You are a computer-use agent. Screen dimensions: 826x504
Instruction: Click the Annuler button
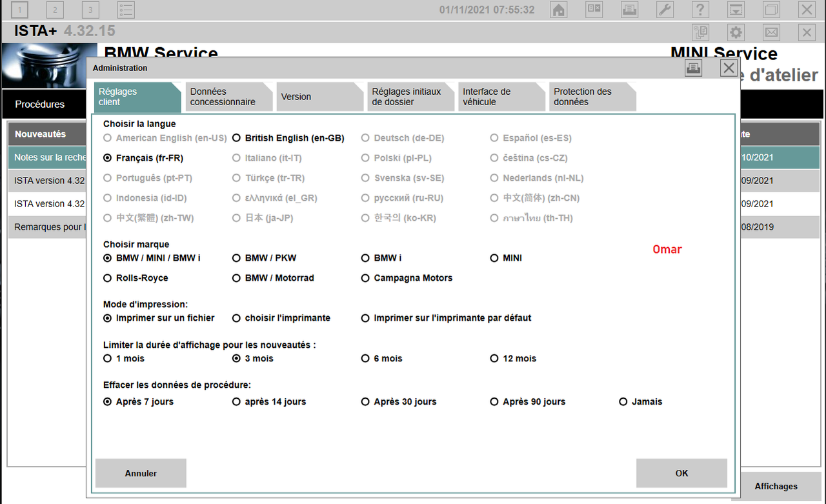pos(141,473)
